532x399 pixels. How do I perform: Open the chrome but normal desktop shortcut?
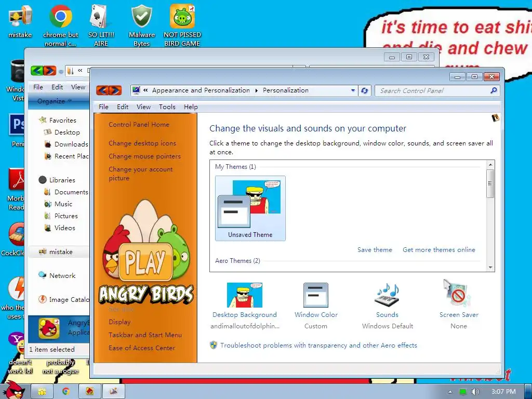(x=60, y=25)
